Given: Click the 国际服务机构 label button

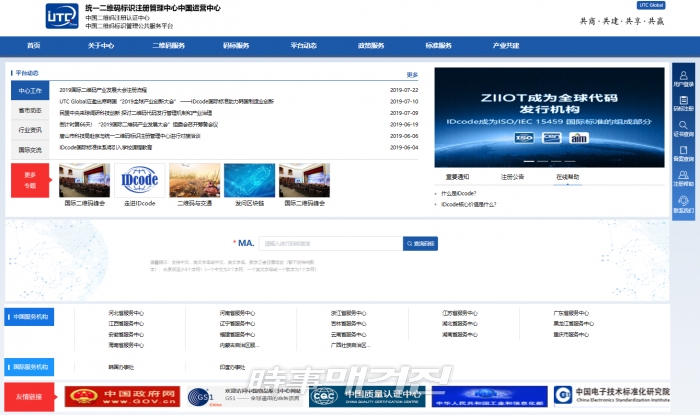Looking at the screenshot, I should (x=29, y=367).
